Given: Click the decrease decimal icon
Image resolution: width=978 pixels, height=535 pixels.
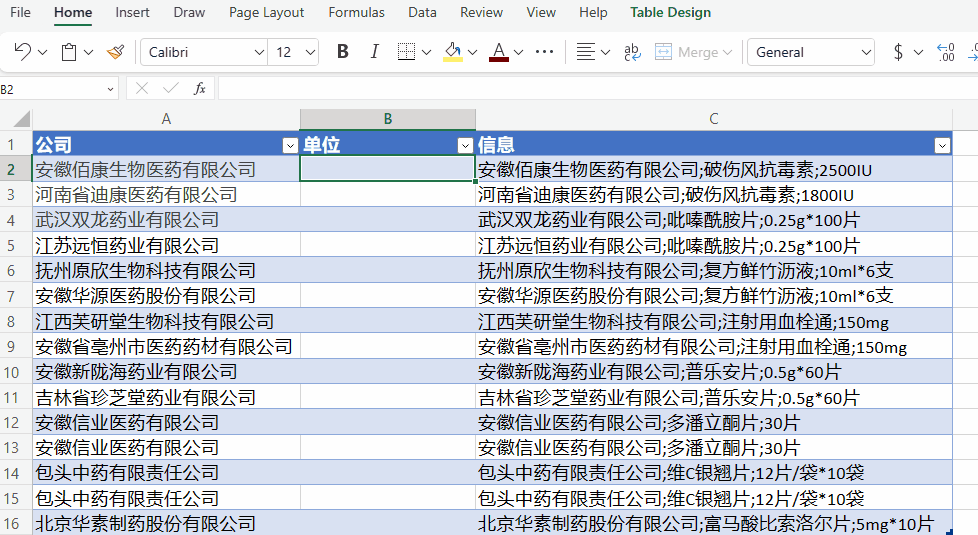Looking at the screenshot, I should pos(946,52).
